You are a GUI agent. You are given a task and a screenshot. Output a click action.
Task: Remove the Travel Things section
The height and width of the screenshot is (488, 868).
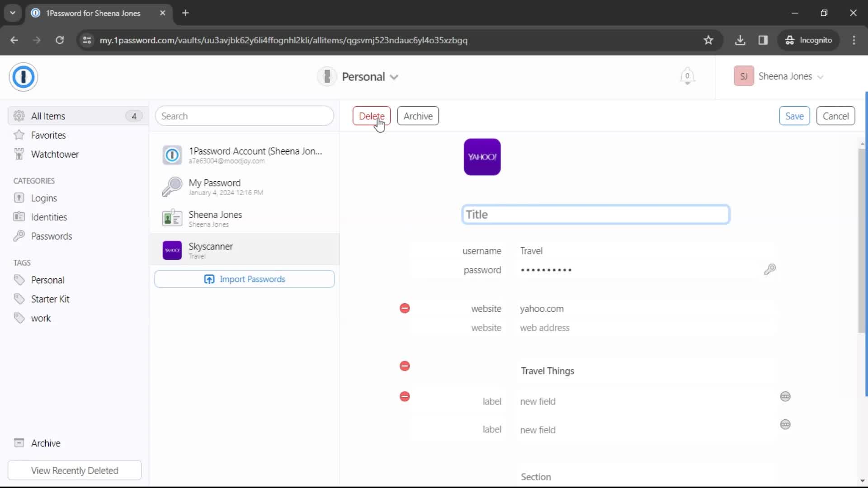click(405, 366)
